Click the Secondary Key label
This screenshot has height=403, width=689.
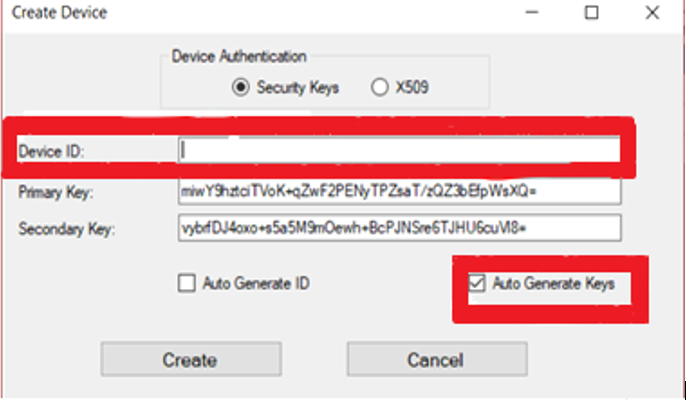pos(66,229)
